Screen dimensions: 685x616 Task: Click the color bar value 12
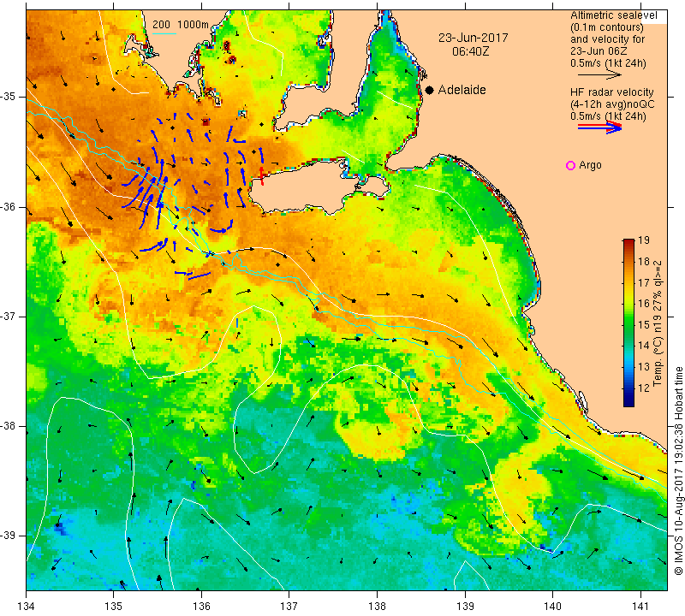(x=644, y=388)
